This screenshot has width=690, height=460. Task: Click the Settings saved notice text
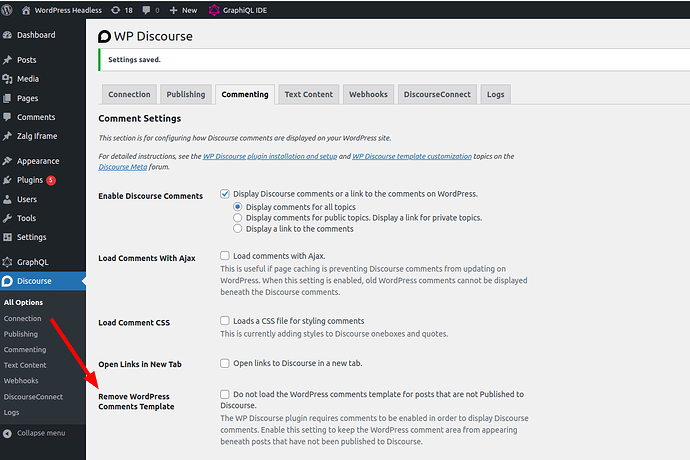(x=134, y=59)
